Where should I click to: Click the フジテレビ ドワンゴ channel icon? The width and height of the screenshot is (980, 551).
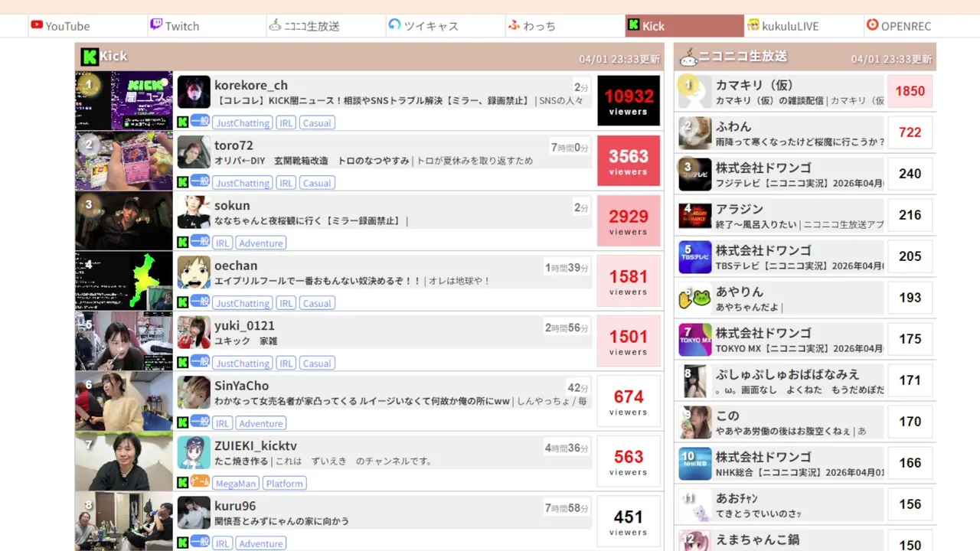tap(695, 174)
